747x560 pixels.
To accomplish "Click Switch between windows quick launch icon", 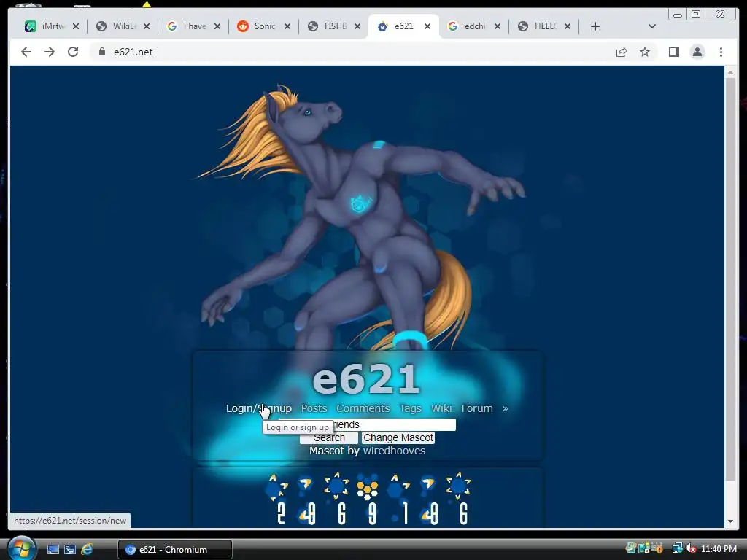I will (70, 550).
